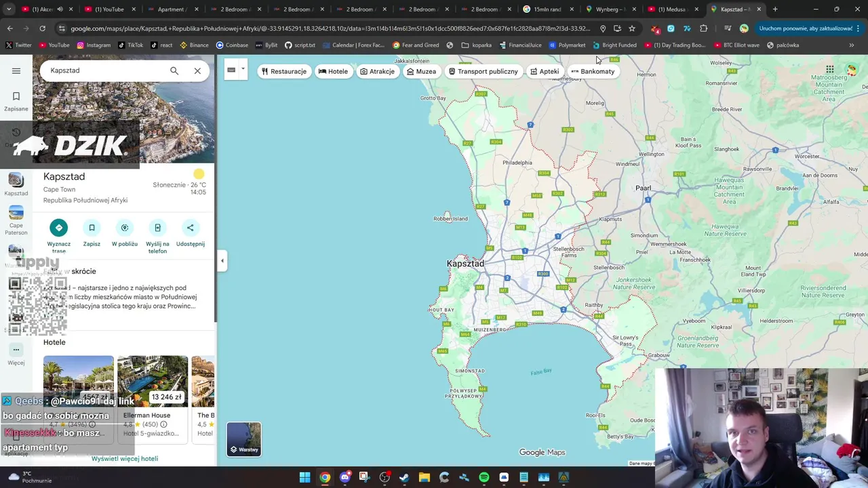The image size is (868, 488).
Task: Open the Twitter bookmark
Action: coord(19,45)
